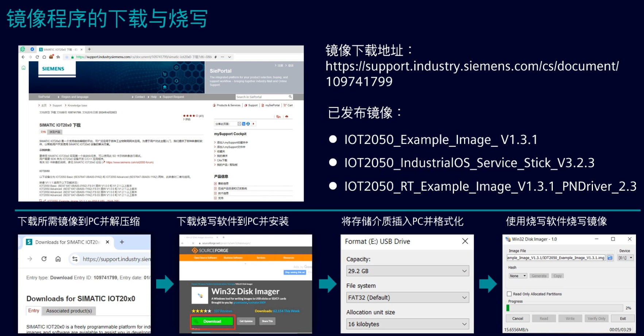
Task: Click the Siemens tab favicon in downloads browser
Action: click(29, 242)
